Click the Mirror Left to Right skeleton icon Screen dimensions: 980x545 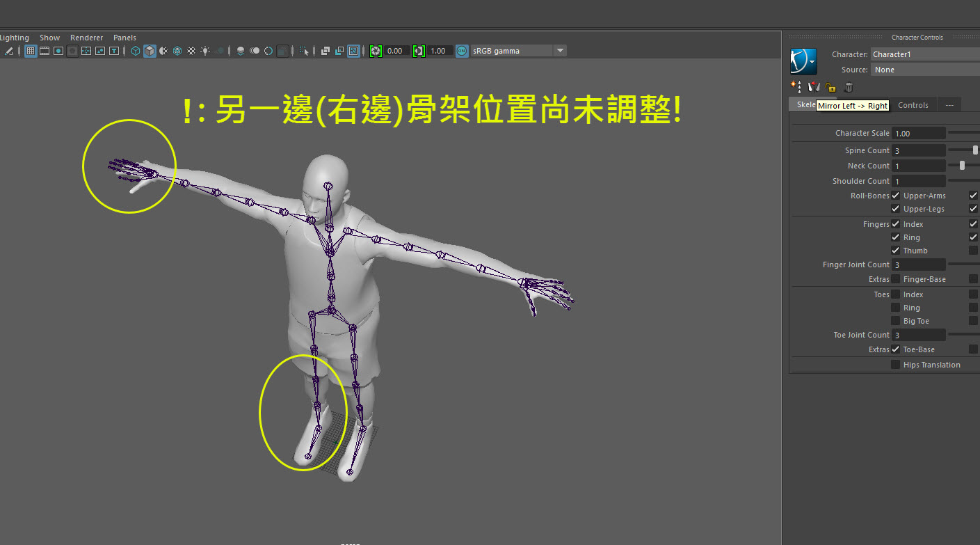click(x=814, y=88)
